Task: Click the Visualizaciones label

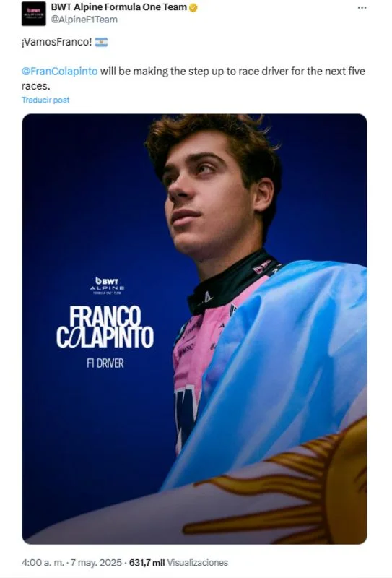Action: pos(198,563)
